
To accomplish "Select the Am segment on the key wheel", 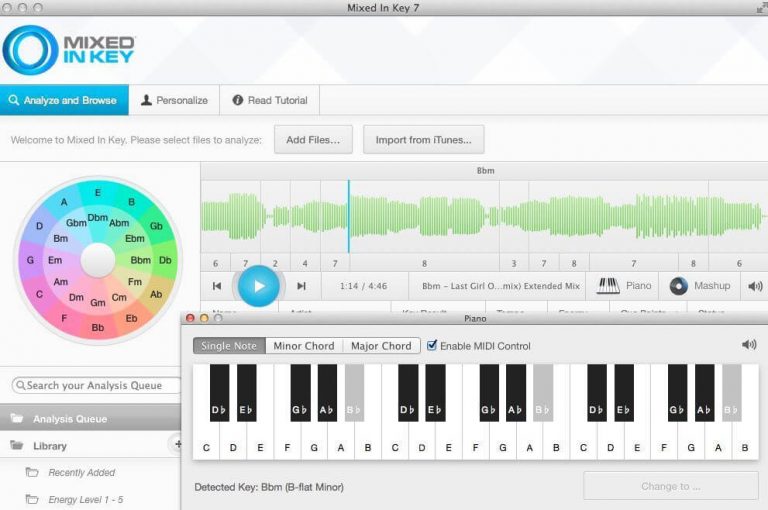I will point(61,282).
